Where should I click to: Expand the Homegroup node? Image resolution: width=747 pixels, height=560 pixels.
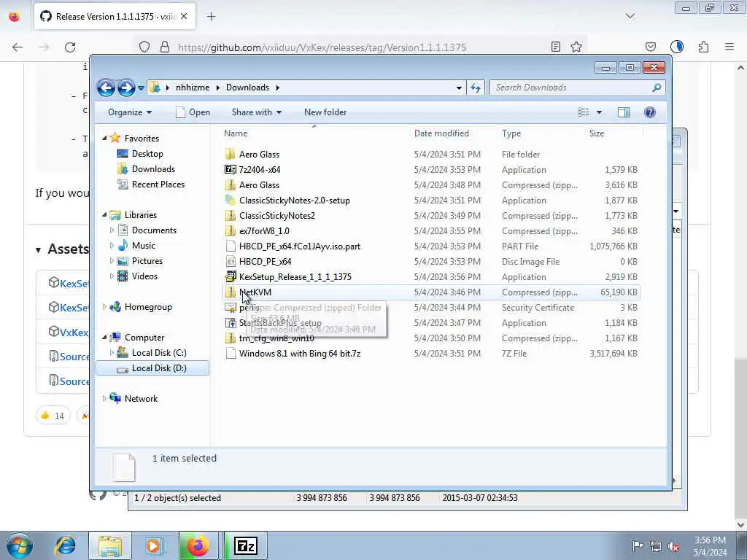pos(105,307)
